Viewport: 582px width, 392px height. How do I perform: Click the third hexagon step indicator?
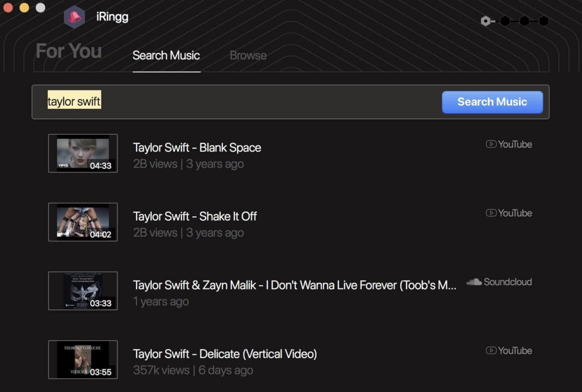[x=524, y=21]
